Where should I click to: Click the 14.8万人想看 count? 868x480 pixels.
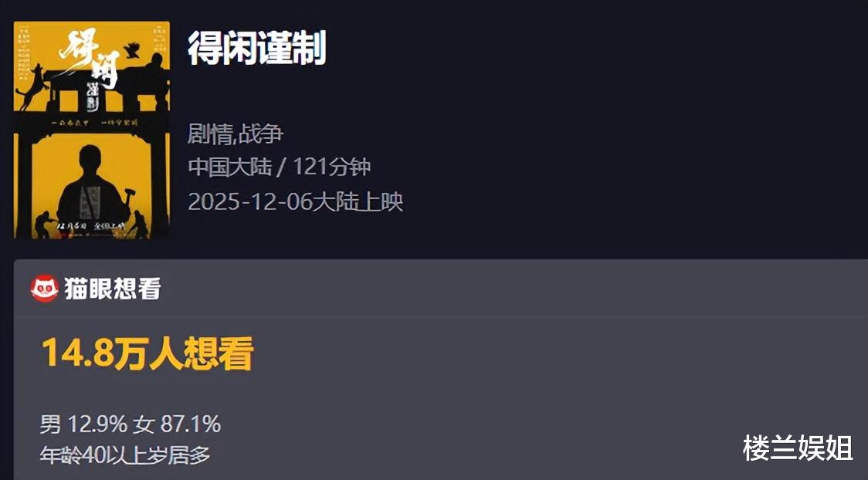coord(147,353)
